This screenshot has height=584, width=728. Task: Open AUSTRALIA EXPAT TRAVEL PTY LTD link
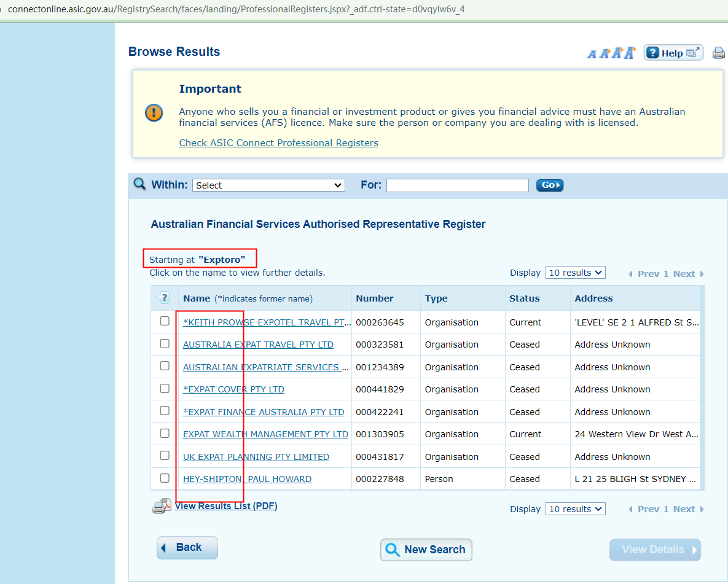click(258, 345)
